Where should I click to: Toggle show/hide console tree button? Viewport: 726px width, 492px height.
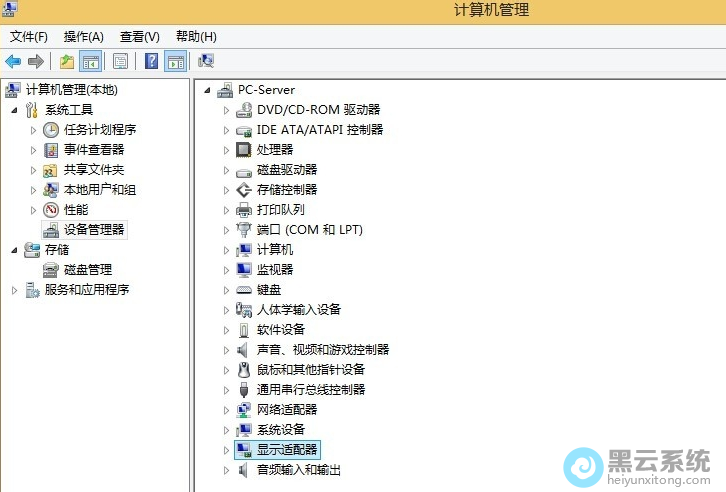tap(90, 61)
